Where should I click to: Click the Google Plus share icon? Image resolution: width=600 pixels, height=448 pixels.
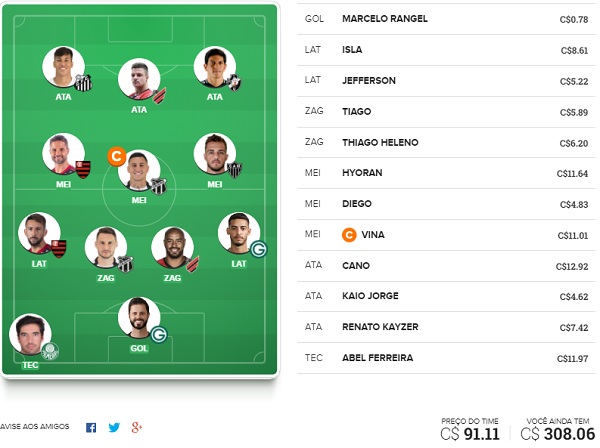[x=137, y=427]
